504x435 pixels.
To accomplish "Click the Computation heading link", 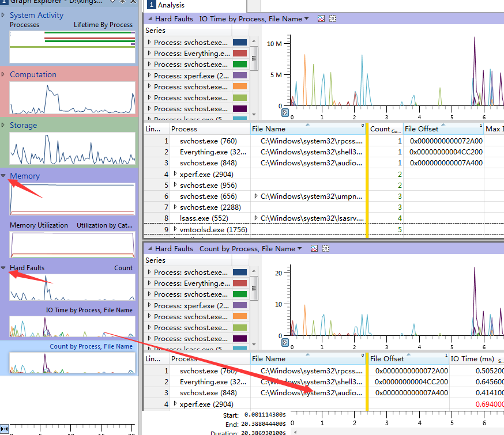I will [x=33, y=74].
